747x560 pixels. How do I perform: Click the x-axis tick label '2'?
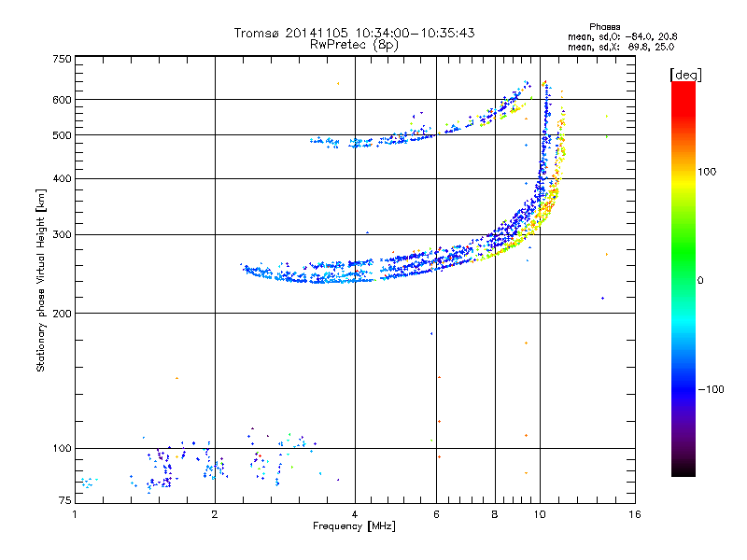215,514
